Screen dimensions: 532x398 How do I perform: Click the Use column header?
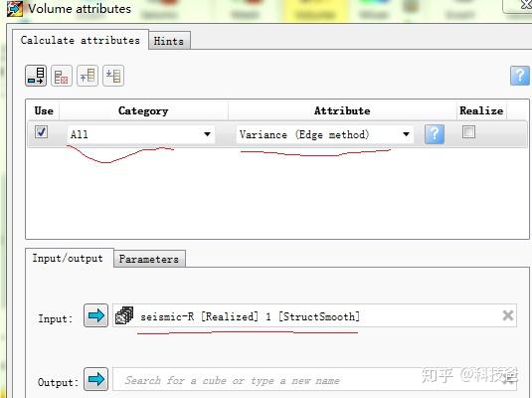(44, 110)
